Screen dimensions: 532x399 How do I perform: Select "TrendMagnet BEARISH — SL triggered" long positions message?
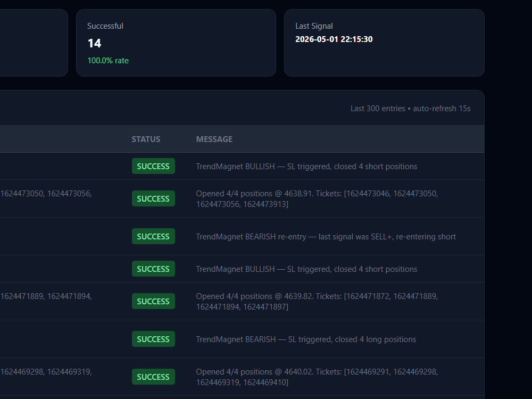(306, 339)
